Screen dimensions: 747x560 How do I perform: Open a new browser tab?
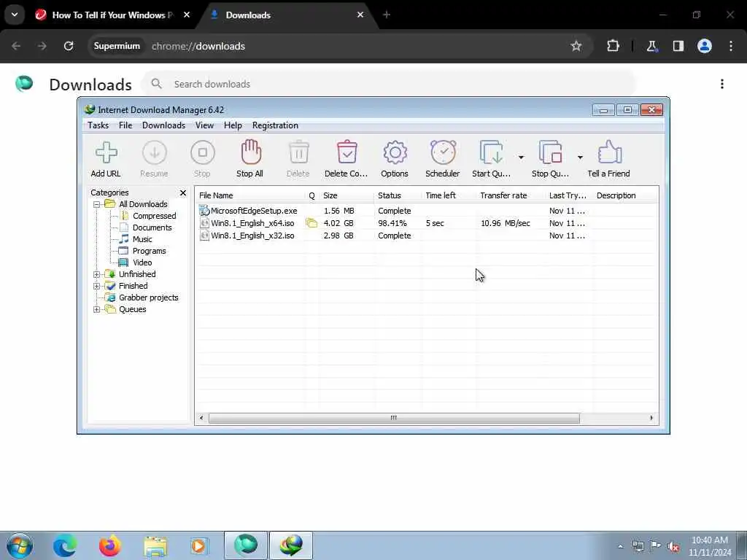click(x=387, y=15)
